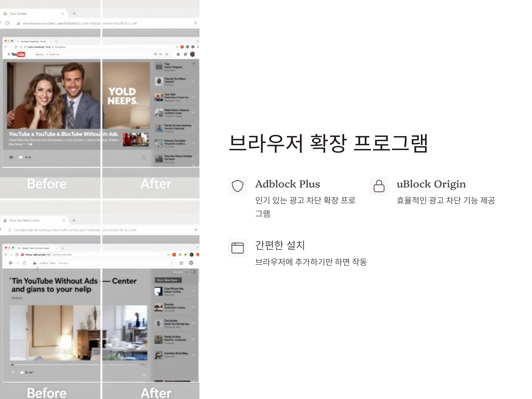The width and height of the screenshot is (532, 399).
Task: Click the 브라우저 확장 프로그램 title
Action: 328,143
